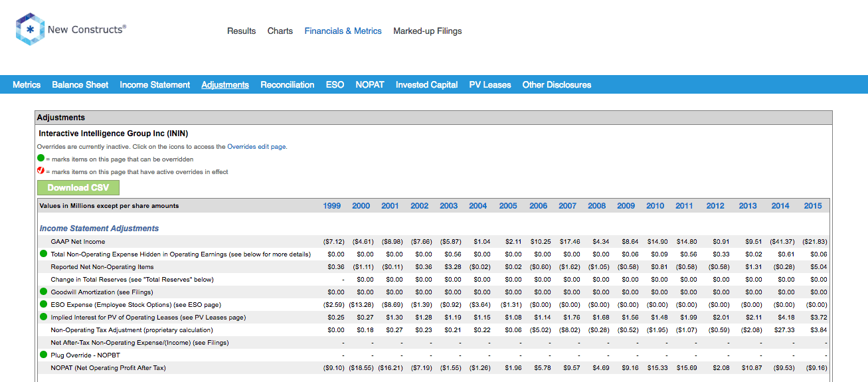868x382 pixels.
Task: Click the green override dot beside Implied Interest
Action: click(44, 317)
